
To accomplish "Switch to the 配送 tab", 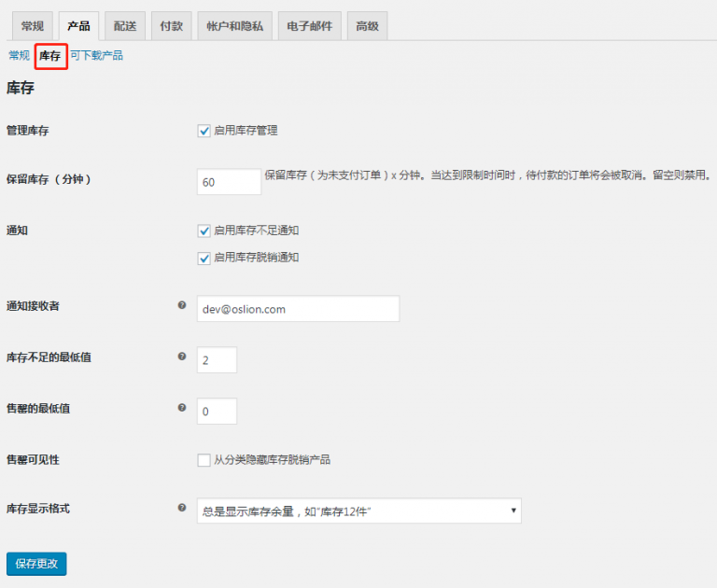I will tap(125, 26).
